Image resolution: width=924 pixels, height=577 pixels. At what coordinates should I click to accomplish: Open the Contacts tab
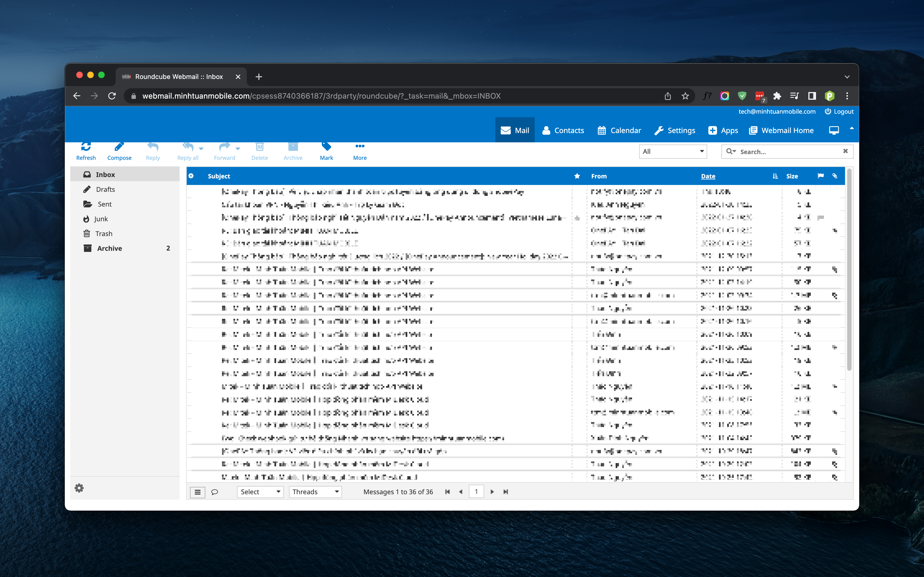coord(563,131)
